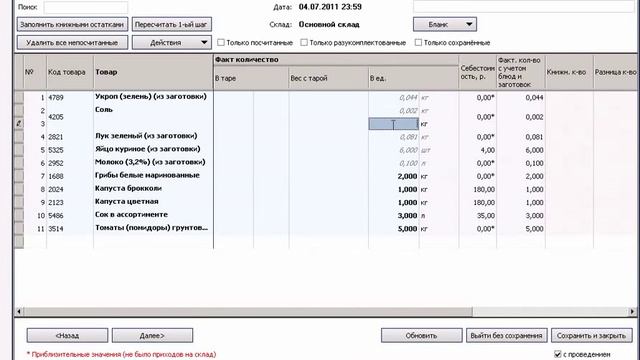Click cost value 35,00 in Сок row

(485, 216)
